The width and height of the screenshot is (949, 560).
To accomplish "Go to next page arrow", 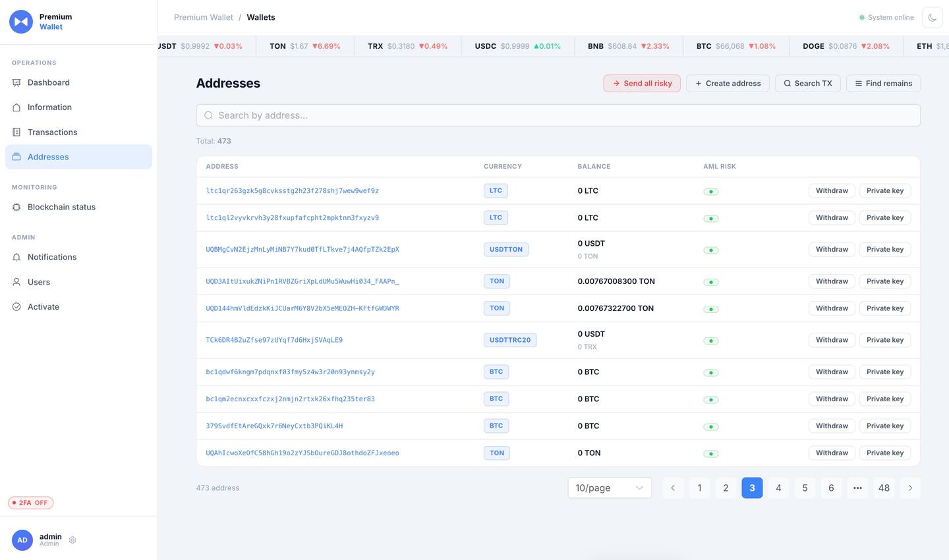I will pos(910,488).
